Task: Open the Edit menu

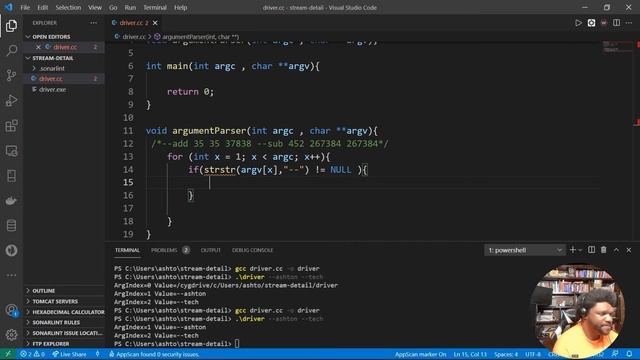Action: click(42, 7)
